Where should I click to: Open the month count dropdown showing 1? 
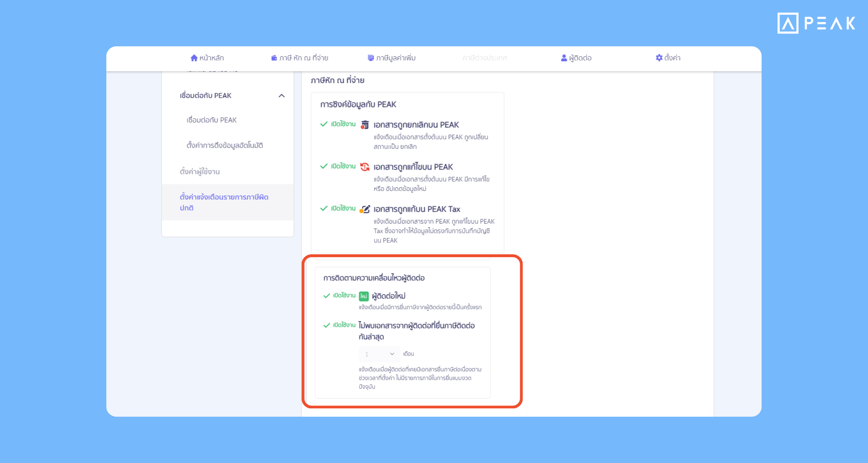pyautogui.click(x=379, y=354)
